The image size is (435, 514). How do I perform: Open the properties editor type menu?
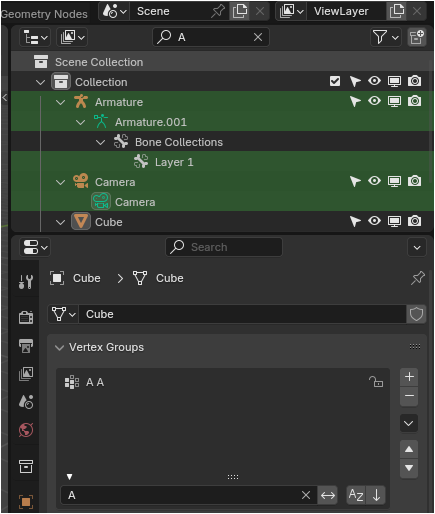pyautogui.click(x=35, y=247)
